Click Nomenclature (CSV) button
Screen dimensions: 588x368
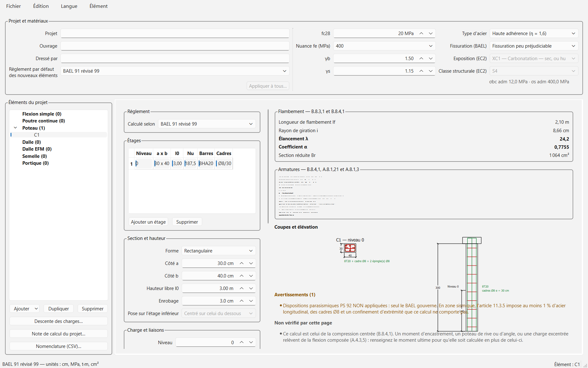[x=59, y=346]
